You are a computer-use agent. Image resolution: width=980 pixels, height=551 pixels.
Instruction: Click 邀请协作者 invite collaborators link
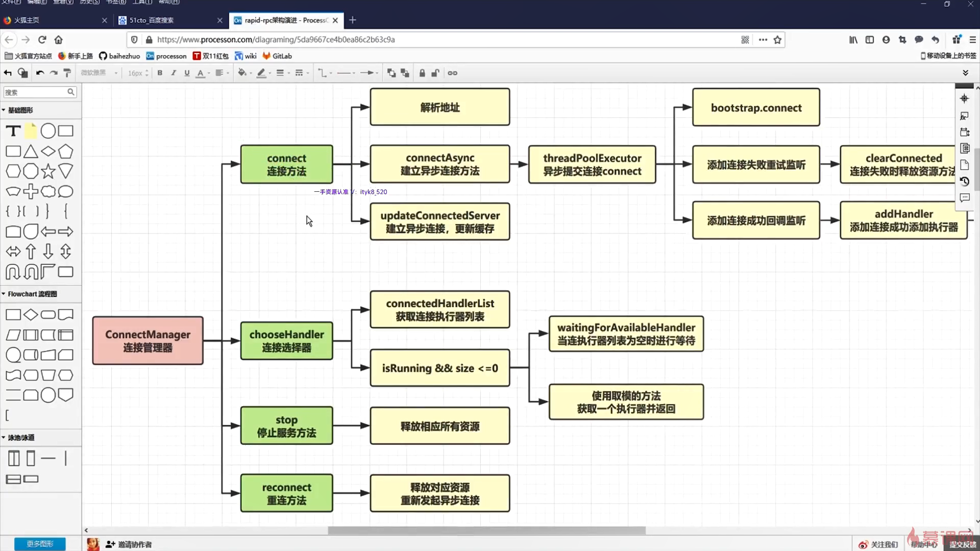(130, 544)
